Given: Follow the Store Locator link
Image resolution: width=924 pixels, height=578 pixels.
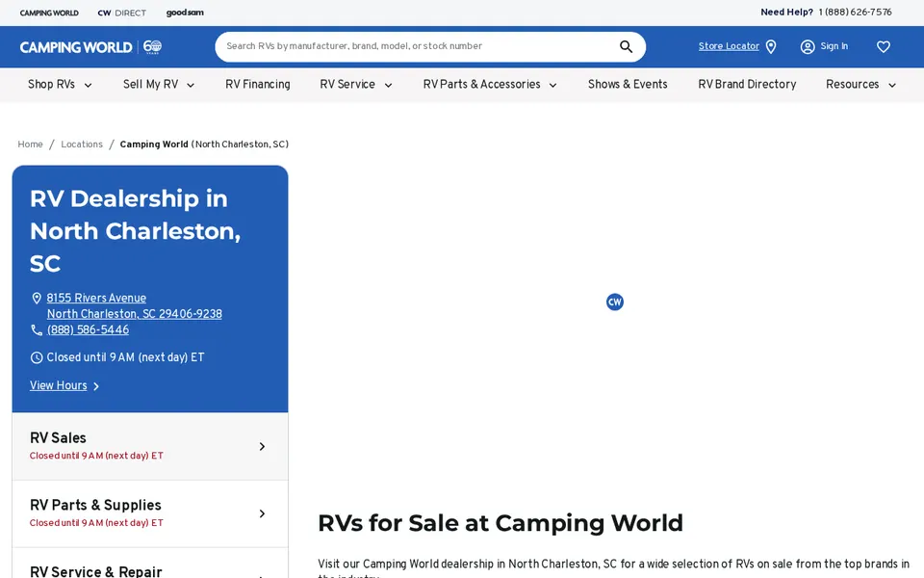Looking at the screenshot, I should pyautogui.click(x=729, y=46).
